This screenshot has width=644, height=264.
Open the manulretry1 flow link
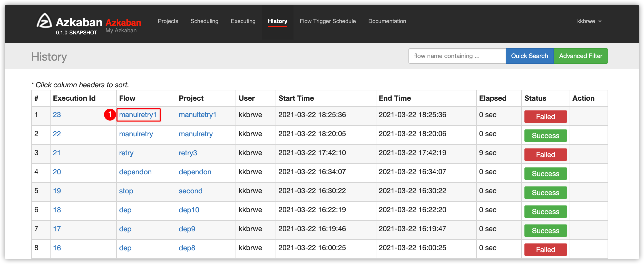point(138,115)
